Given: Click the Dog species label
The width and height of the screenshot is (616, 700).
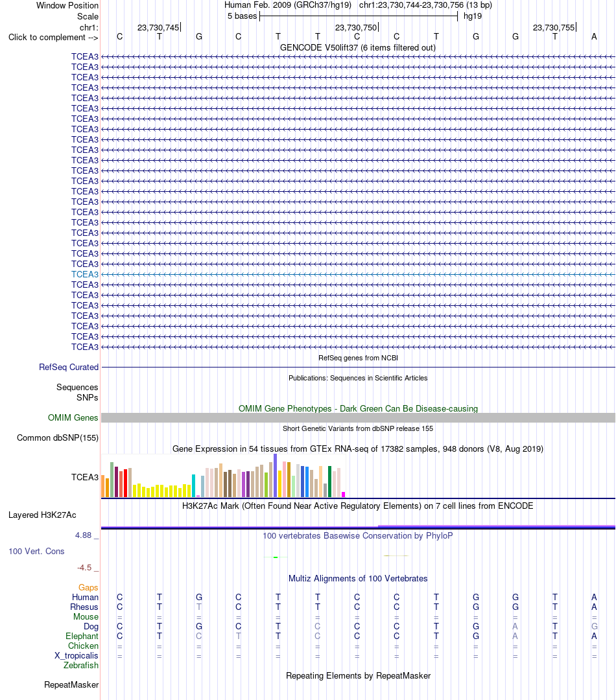Looking at the screenshot, I should click(91, 627).
